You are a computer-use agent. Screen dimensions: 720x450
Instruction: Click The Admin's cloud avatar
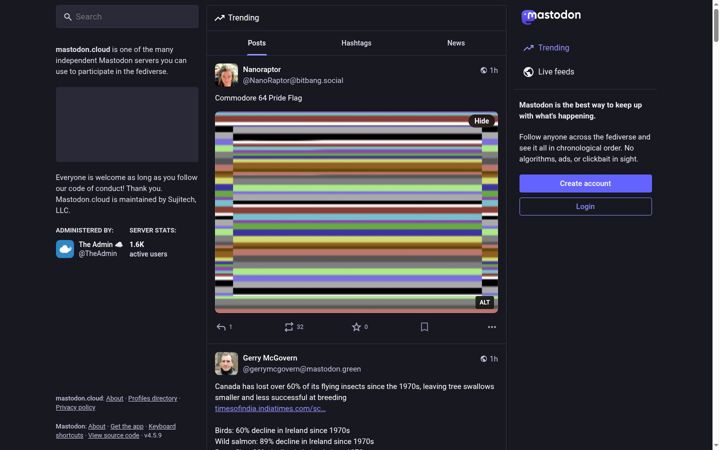pos(65,249)
